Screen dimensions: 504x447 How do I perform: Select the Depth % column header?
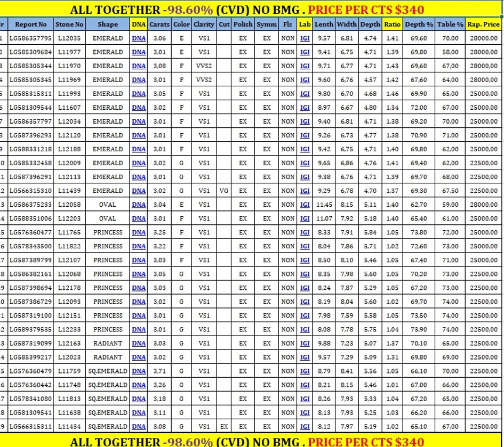coord(419,25)
